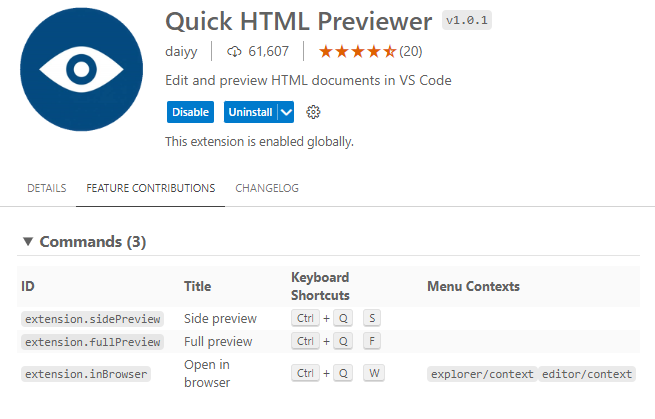Select the extension.fullPreview command ID
The image size is (655, 419).
(x=93, y=342)
